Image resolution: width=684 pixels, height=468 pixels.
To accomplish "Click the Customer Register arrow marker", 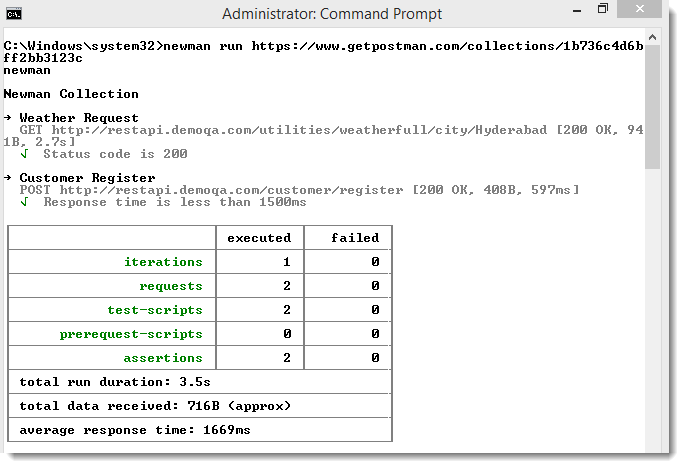I will pos(8,178).
